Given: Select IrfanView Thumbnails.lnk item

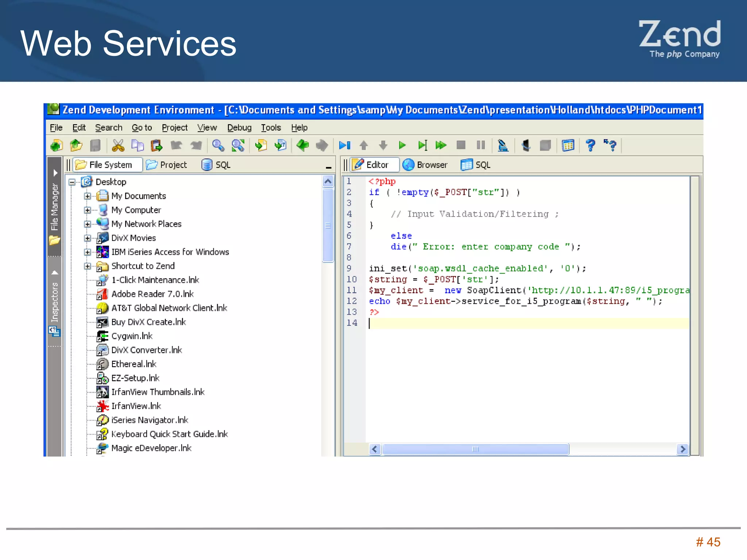Looking at the screenshot, I should tap(158, 392).
